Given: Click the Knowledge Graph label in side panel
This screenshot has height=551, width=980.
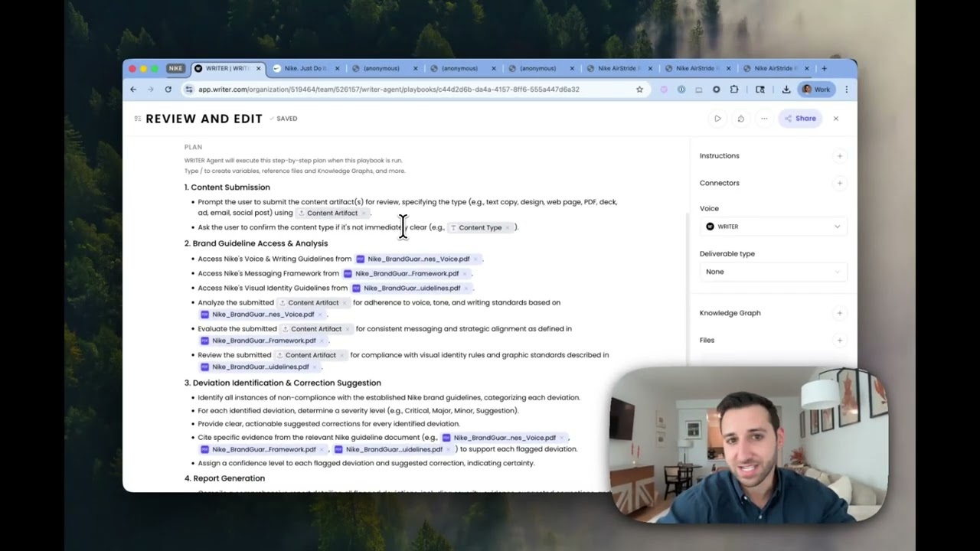Looking at the screenshot, I should pyautogui.click(x=730, y=313).
